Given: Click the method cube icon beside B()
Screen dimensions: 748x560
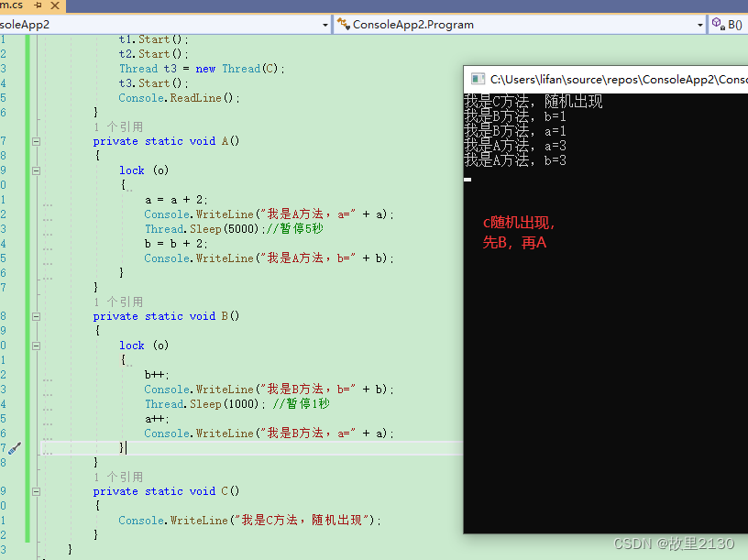Looking at the screenshot, I should (x=718, y=25).
